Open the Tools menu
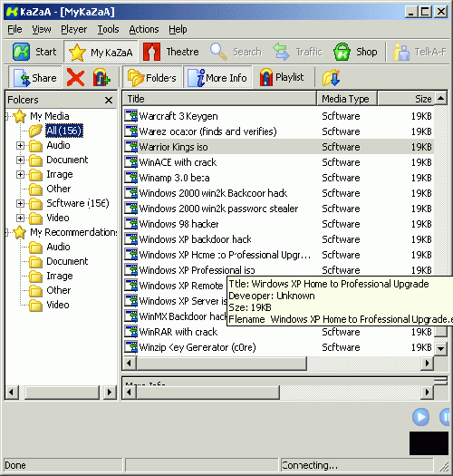Screen dimensions: 453x476 (108, 29)
